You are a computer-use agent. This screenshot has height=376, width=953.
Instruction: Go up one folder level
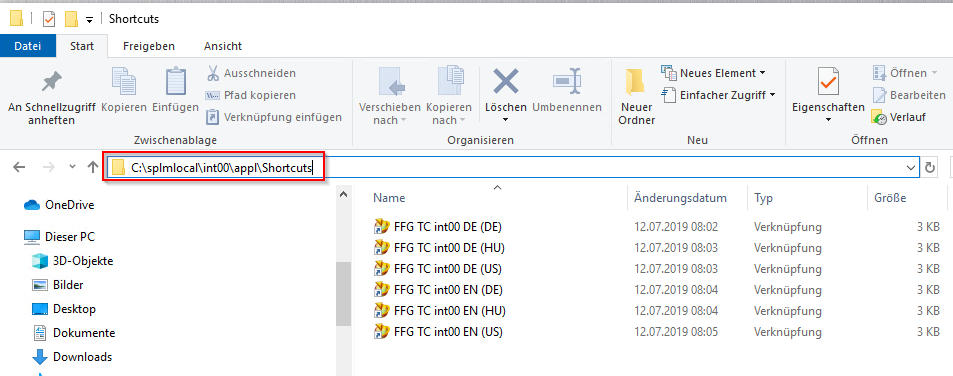(92, 167)
